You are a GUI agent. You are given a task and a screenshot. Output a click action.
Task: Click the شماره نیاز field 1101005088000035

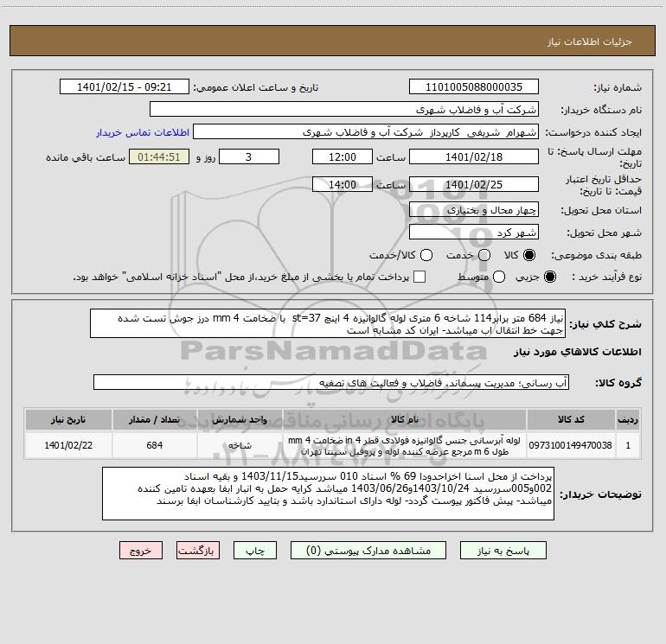point(474,86)
